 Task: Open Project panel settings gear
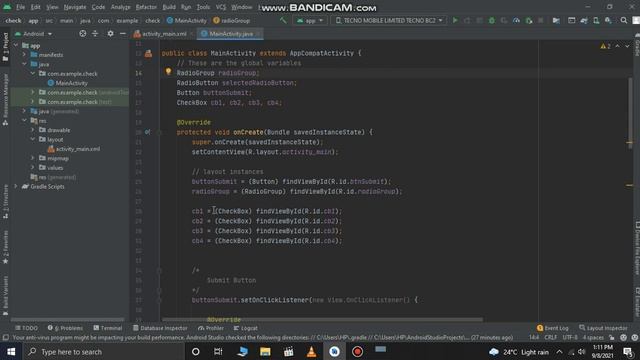point(110,33)
